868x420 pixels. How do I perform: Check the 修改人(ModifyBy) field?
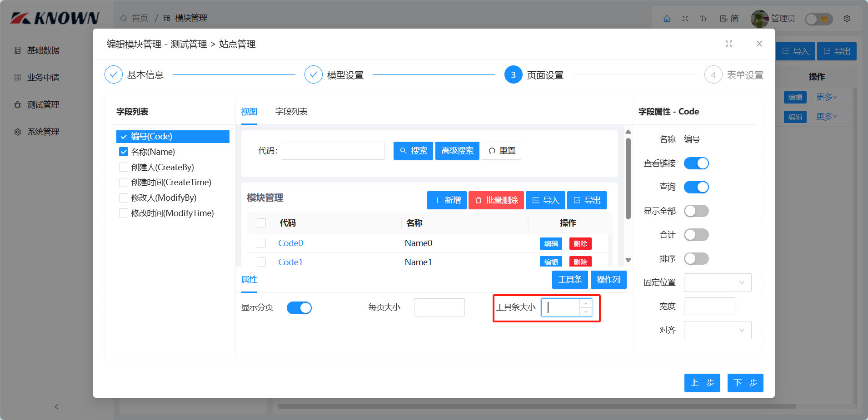click(124, 198)
